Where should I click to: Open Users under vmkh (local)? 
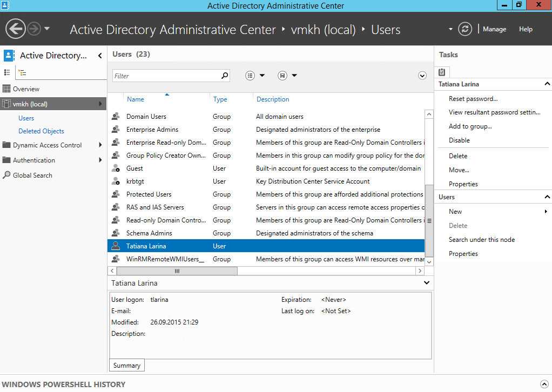[26, 118]
